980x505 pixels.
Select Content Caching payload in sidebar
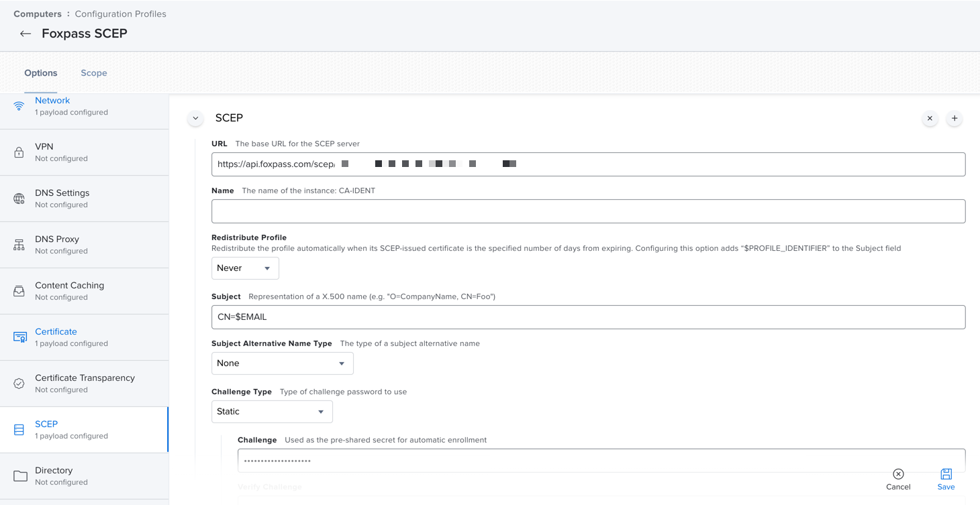pos(84,291)
